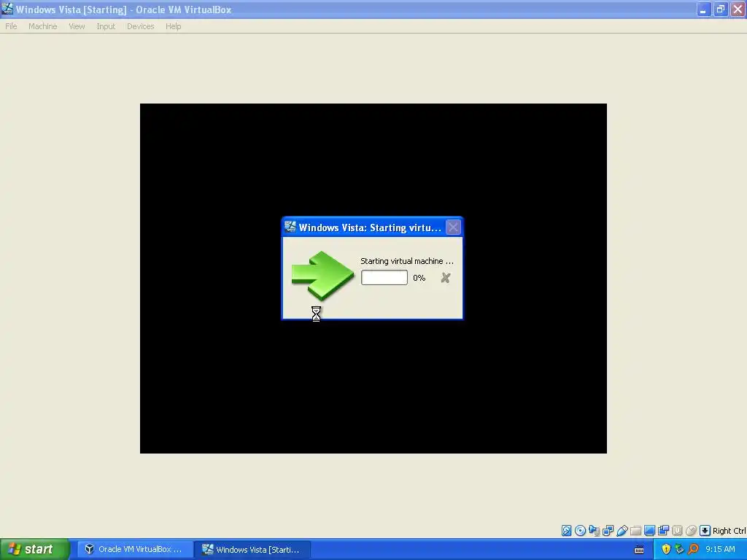This screenshot has height=560, width=747.
Task: Open the Machine menu
Action: 42,26
